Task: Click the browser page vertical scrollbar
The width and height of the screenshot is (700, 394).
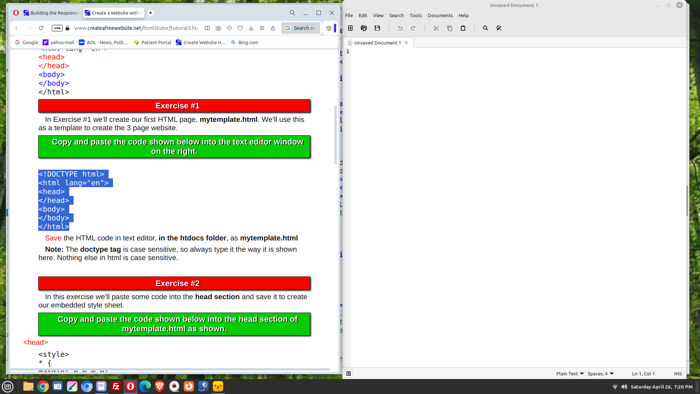Action: point(335,135)
